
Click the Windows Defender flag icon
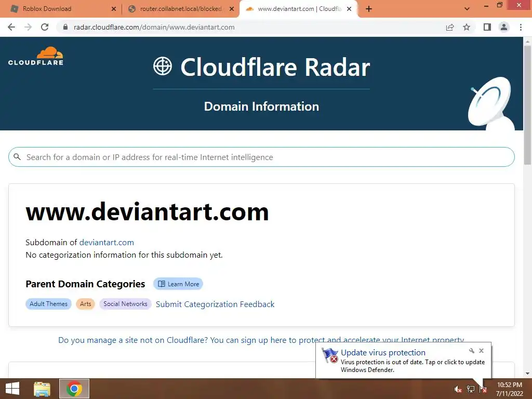(x=330, y=355)
